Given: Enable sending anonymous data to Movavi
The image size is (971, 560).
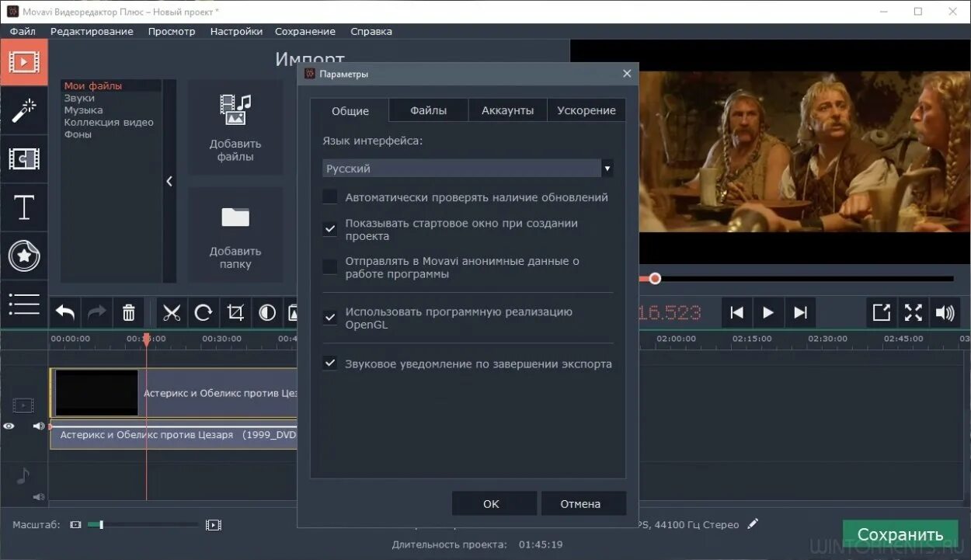Looking at the screenshot, I should (330, 267).
